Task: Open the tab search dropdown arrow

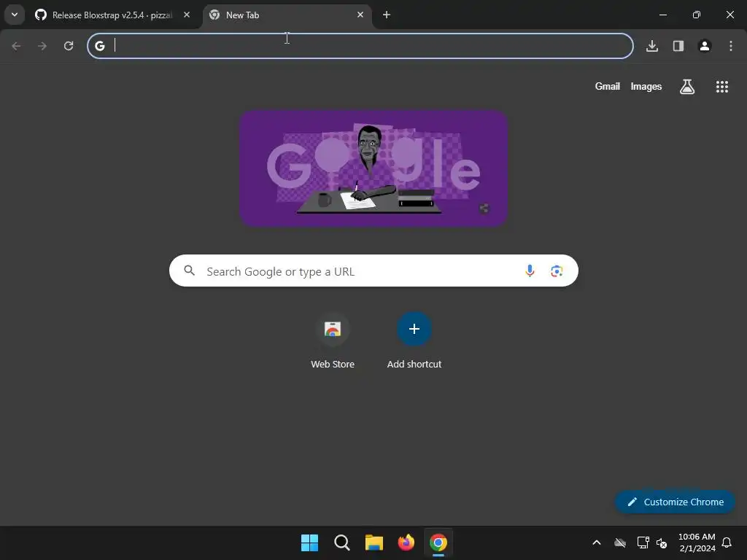Action: tap(15, 15)
